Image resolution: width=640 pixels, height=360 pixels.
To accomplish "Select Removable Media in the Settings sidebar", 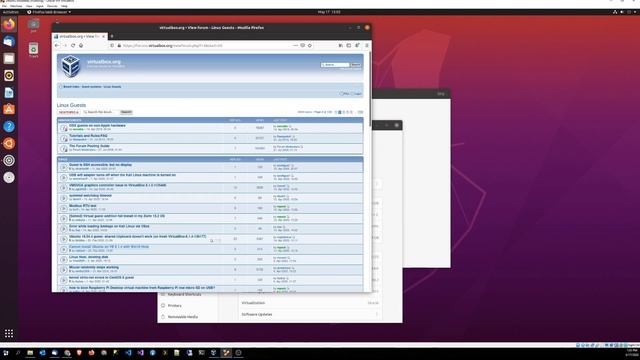I will [x=182, y=317].
